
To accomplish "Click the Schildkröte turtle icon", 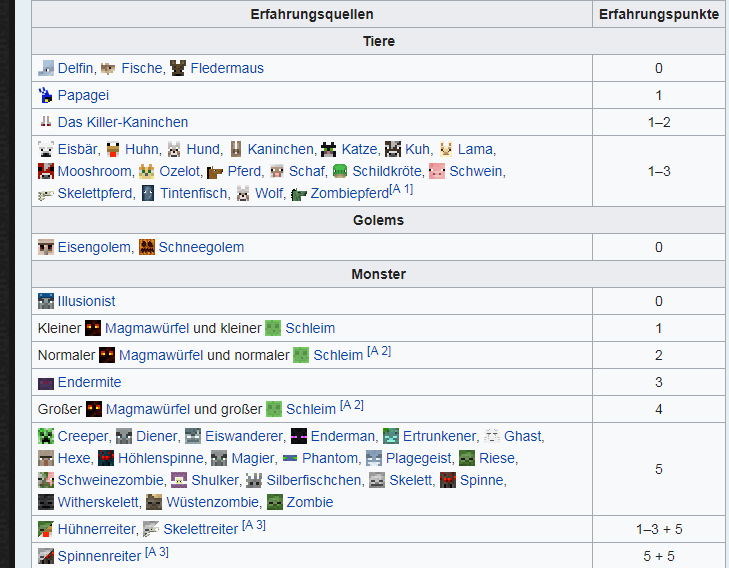I will [x=340, y=171].
